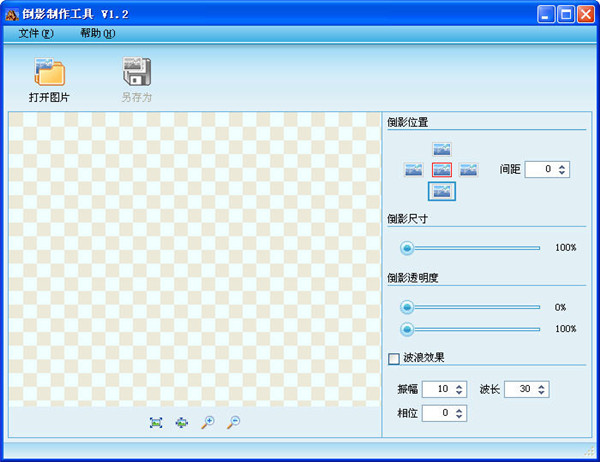
Task: Minimize the window
Action: click(546, 15)
